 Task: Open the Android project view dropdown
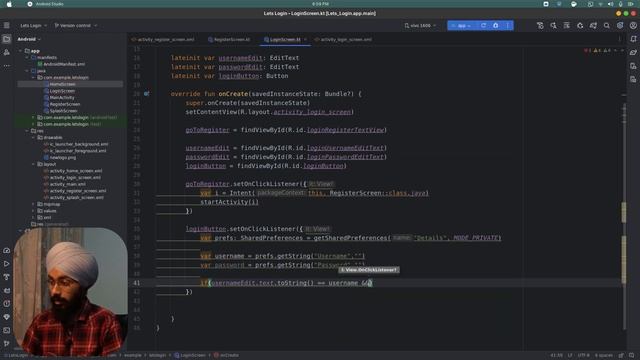coord(29,39)
